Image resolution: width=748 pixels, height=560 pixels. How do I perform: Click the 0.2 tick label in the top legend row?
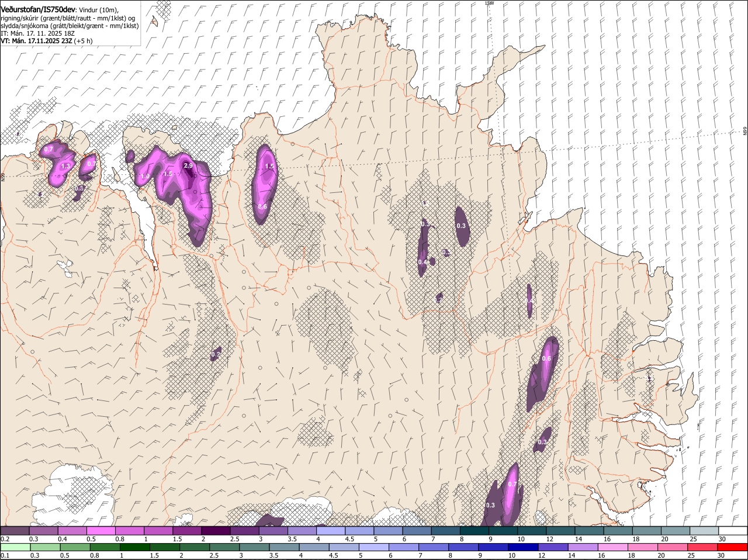click(x=5, y=539)
